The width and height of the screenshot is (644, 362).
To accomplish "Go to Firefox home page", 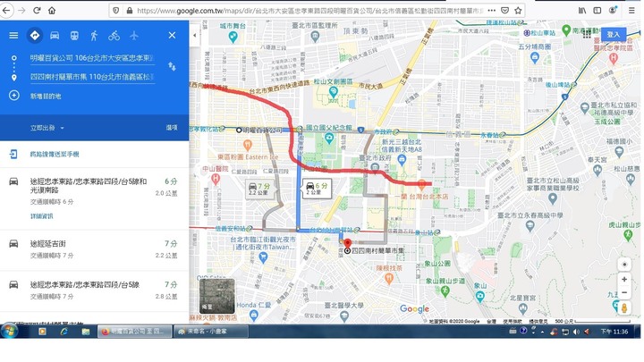I will pos(52,10).
